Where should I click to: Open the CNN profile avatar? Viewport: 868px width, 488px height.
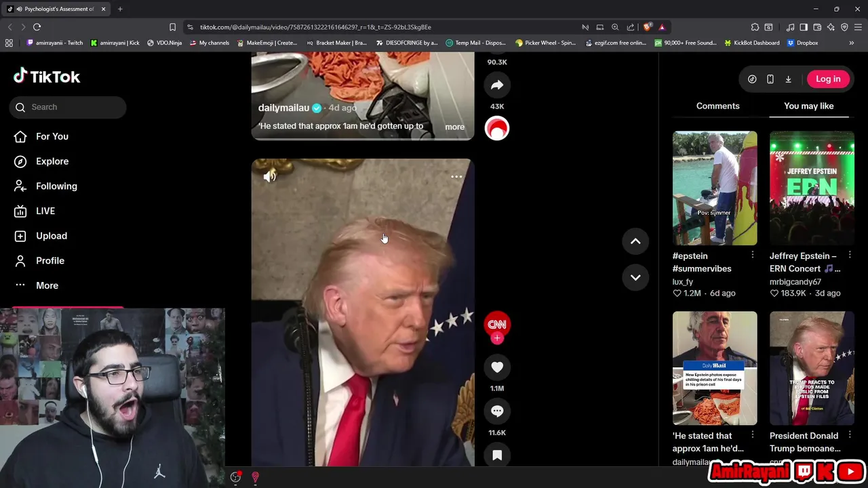[x=497, y=324]
